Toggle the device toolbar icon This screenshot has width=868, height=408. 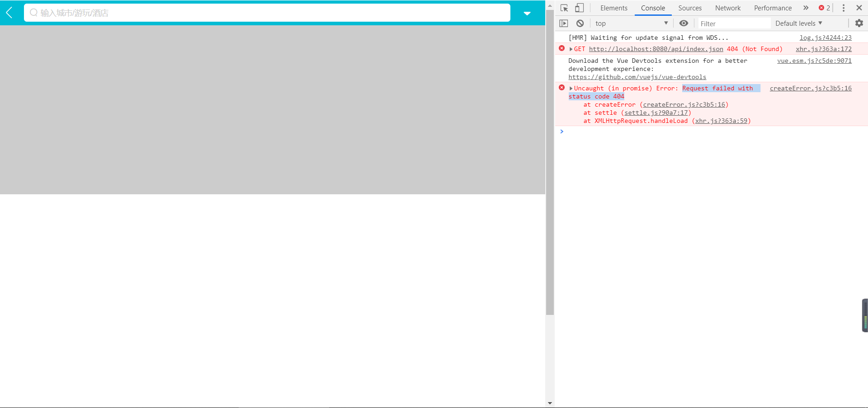pos(579,8)
